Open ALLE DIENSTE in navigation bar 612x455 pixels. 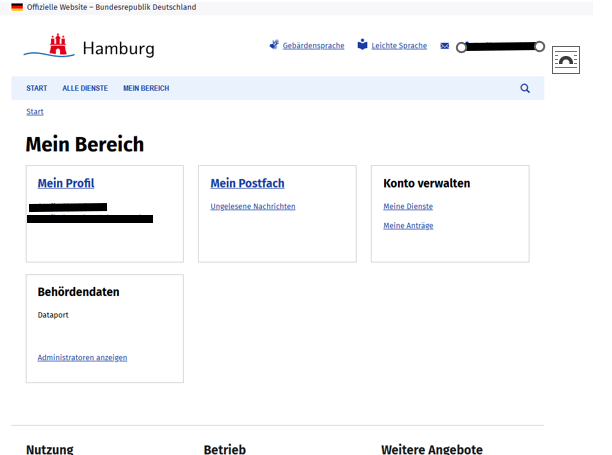tap(85, 88)
